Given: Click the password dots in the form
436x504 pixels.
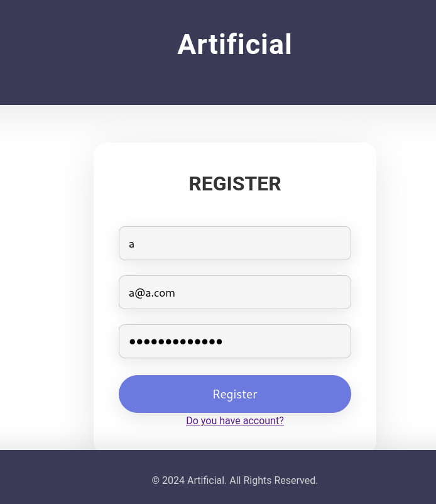Looking at the screenshot, I should click(x=175, y=341).
